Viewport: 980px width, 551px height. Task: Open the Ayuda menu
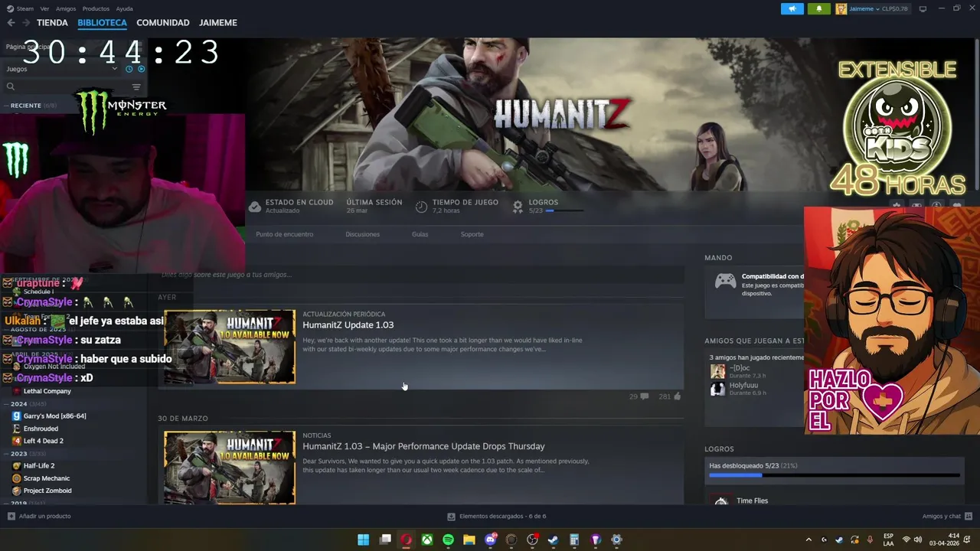[124, 8]
